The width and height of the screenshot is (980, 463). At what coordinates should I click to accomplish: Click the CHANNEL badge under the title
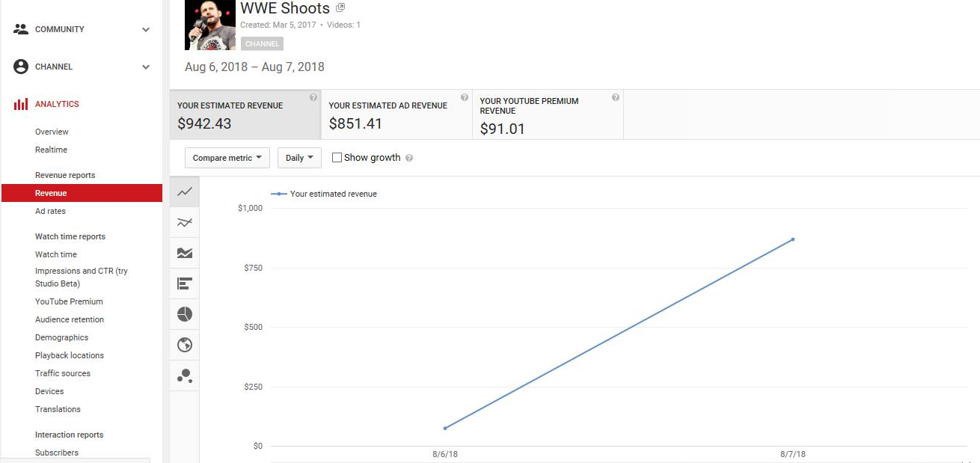263,44
